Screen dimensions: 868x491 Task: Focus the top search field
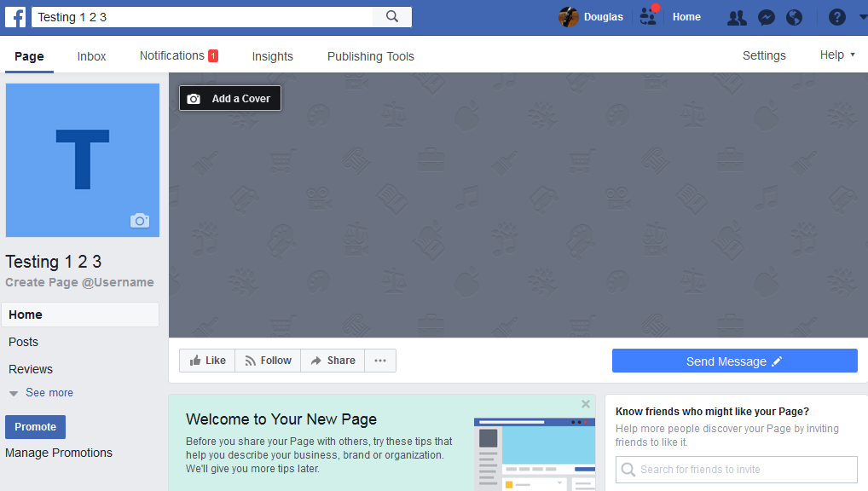point(203,16)
